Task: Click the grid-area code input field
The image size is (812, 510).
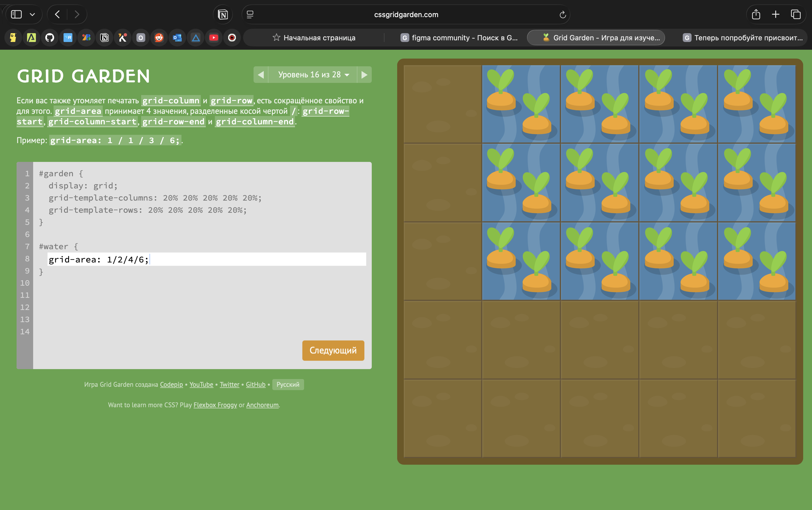Action: point(206,259)
